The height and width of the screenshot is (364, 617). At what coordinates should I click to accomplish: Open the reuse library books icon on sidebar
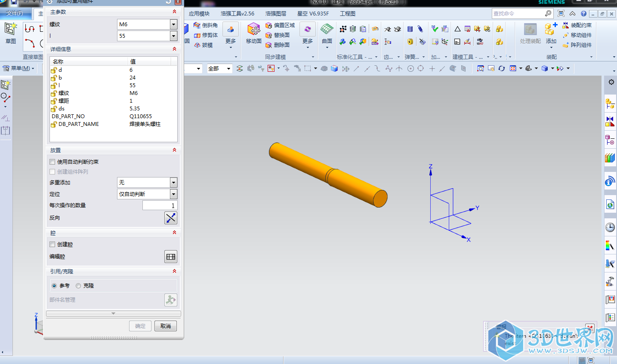pyautogui.click(x=610, y=158)
